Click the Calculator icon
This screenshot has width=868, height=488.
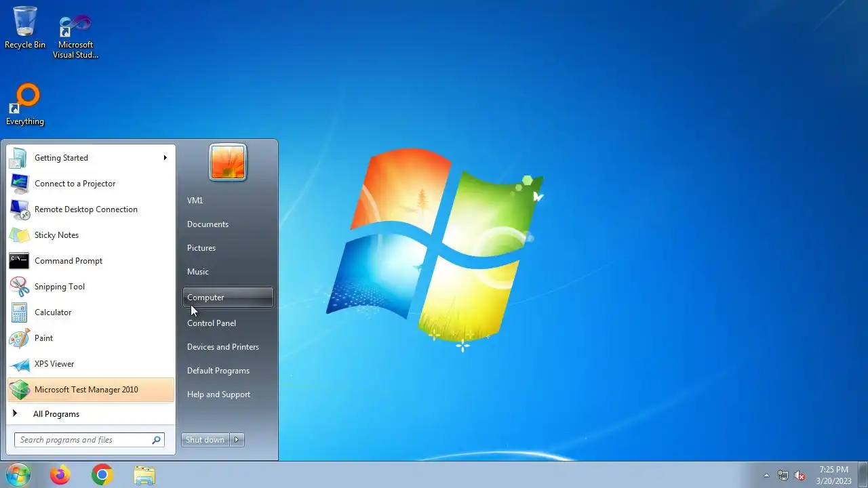(19, 312)
